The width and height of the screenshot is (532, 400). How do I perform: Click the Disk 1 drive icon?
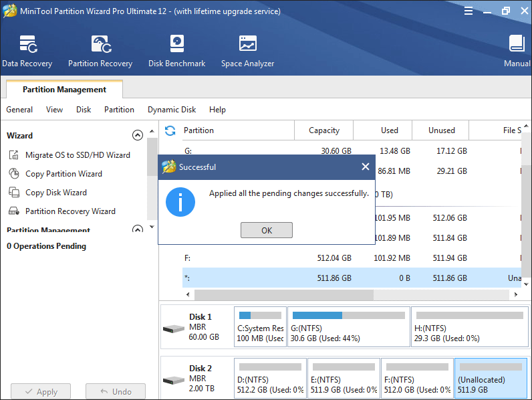(x=173, y=328)
